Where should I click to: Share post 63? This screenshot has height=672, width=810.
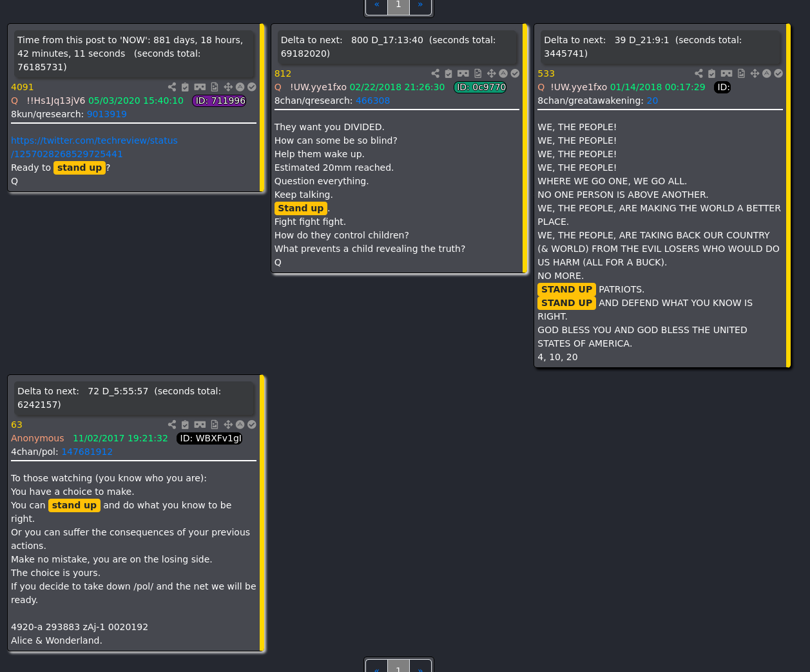(x=172, y=425)
